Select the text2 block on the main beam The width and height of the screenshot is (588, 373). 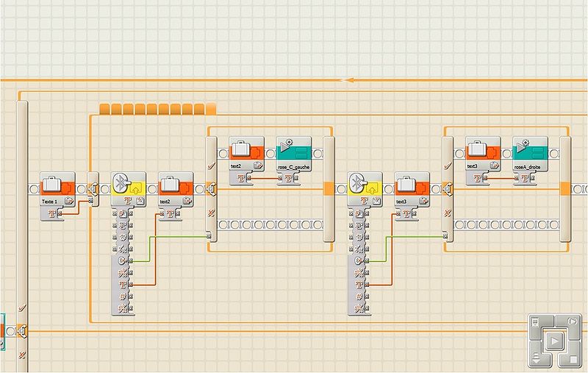[x=176, y=188]
